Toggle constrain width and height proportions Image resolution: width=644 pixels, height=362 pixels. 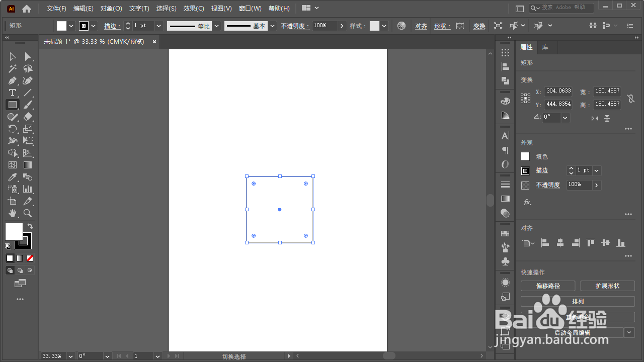click(x=631, y=99)
